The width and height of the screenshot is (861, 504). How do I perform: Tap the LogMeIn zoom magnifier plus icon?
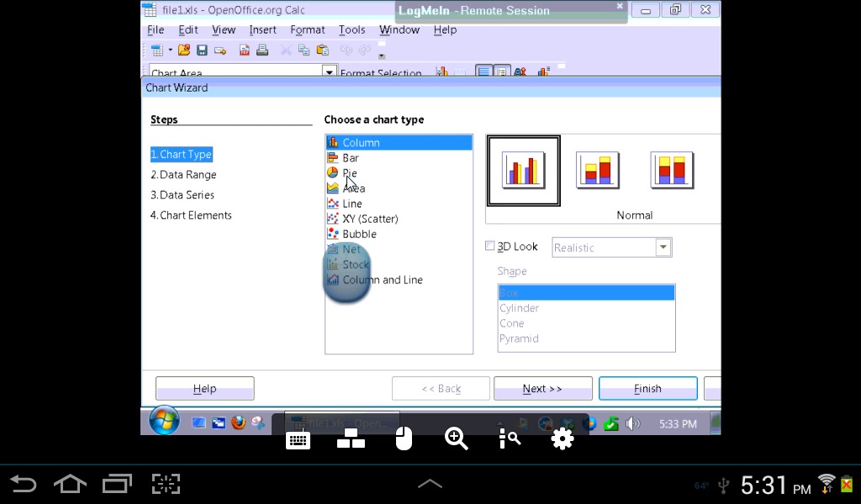[457, 438]
